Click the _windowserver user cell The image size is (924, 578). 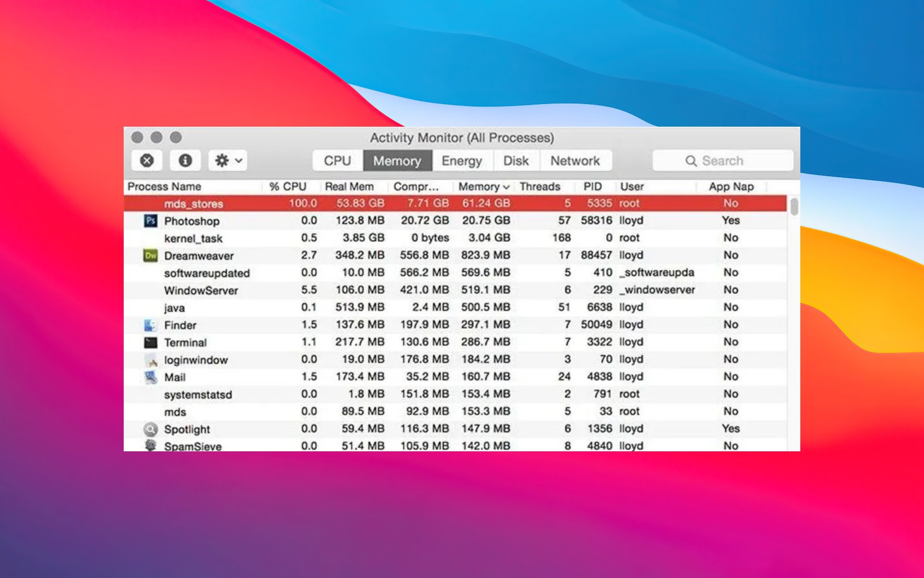(657, 289)
